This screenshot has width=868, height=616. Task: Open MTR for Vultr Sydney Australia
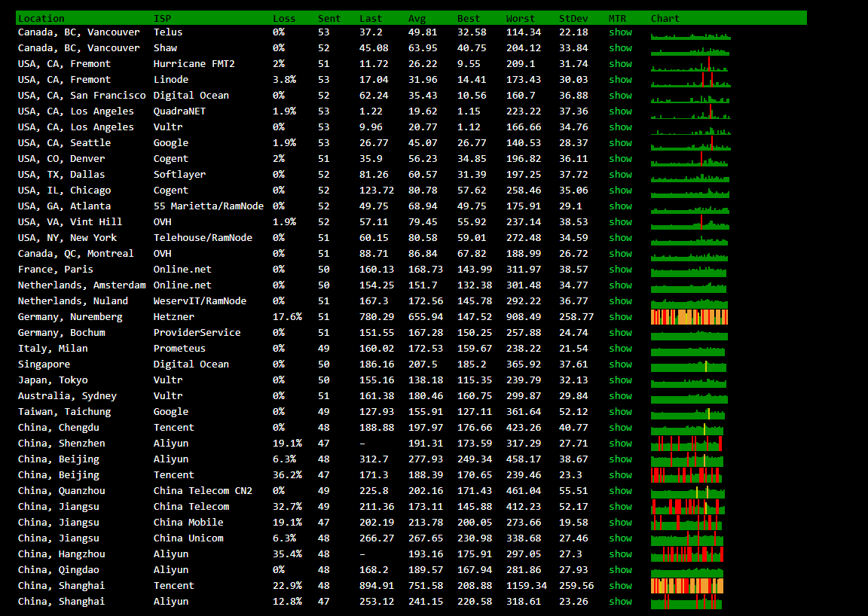coord(620,396)
